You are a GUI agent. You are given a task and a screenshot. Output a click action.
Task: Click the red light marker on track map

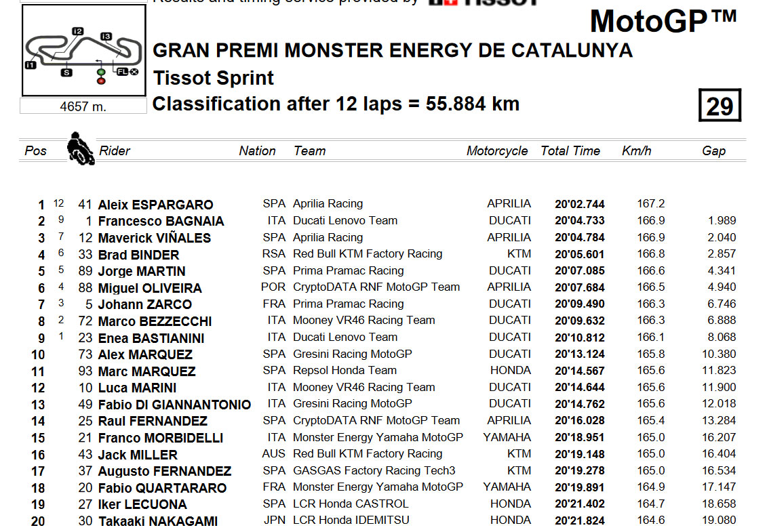(x=101, y=81)
